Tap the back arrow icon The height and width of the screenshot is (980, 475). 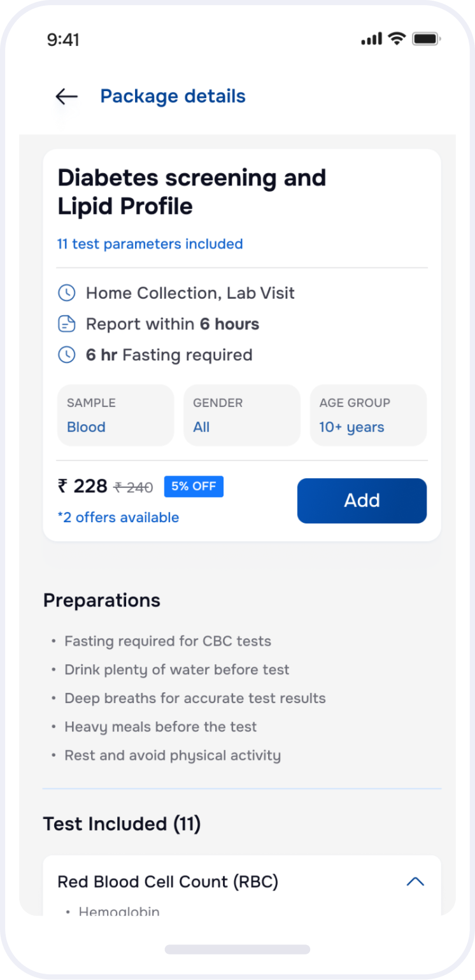point(66,97)
